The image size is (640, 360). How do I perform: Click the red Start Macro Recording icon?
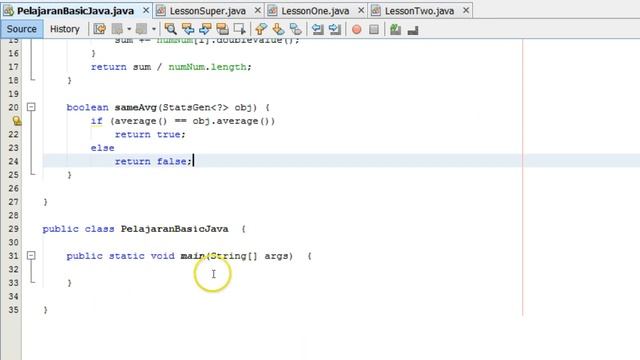(356, 29)
